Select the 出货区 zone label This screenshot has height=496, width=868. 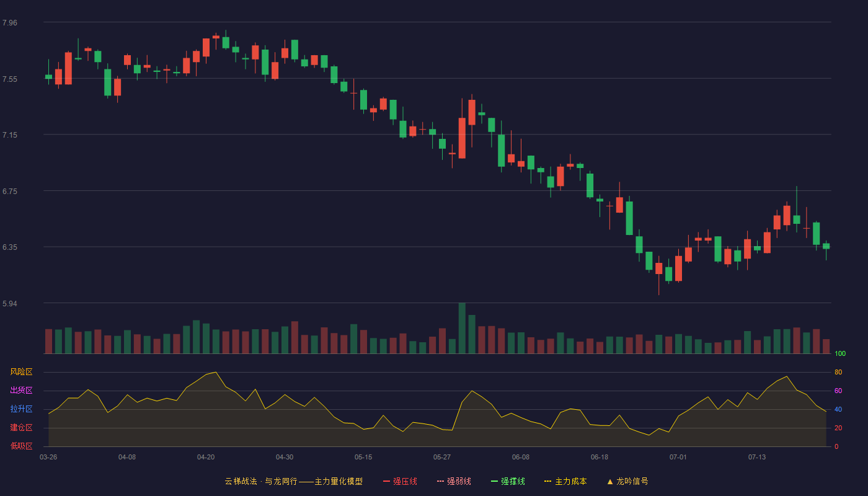(21, 391)
